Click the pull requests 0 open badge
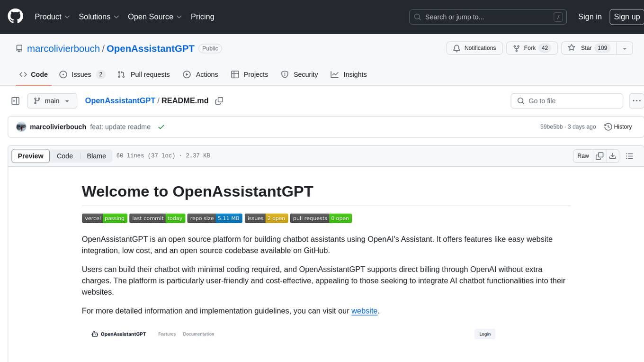 (x=321, y=218)
